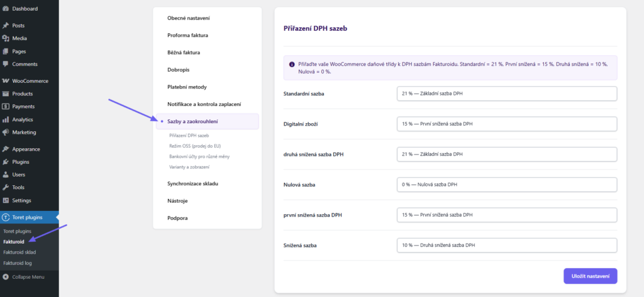Click the Products box icon
644x297 pixels.
pyautogui.click(x=6, y=94)
